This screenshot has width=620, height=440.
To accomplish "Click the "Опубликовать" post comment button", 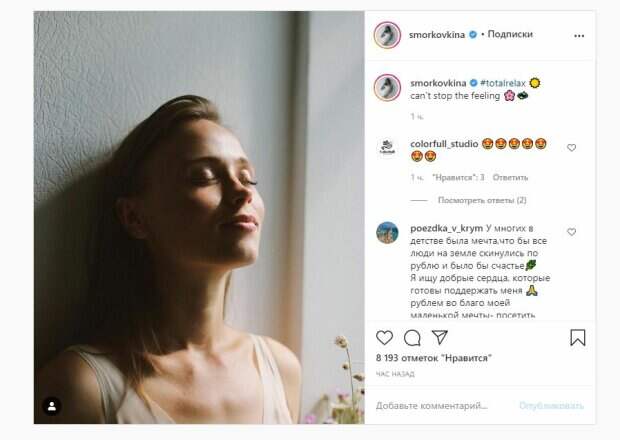I will point(551,406).
